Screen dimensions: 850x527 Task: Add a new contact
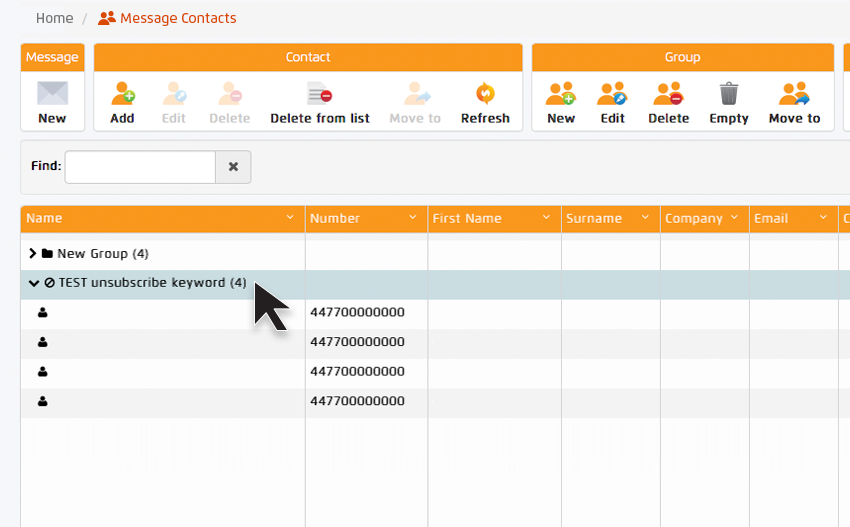[122, 95]
